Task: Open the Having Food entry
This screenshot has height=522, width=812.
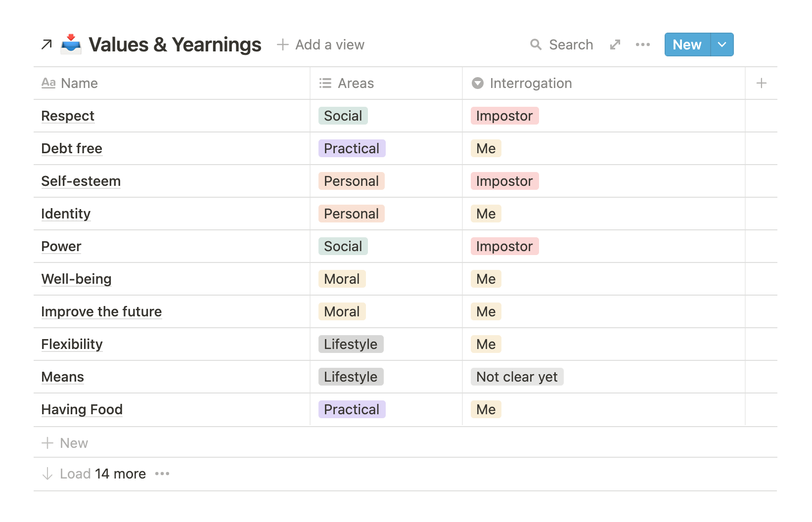Action: click(x=82, y=409)
